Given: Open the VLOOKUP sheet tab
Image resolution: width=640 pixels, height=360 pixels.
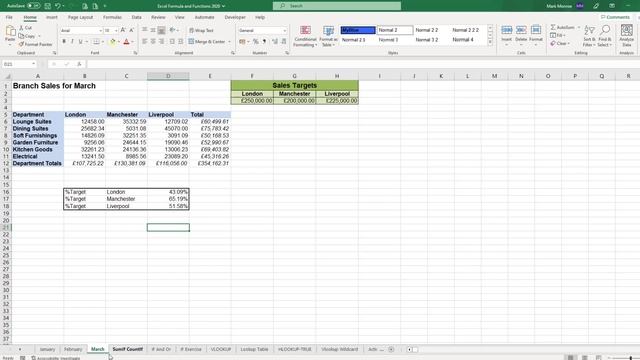Looking at the screenshot, I should 221,349.
